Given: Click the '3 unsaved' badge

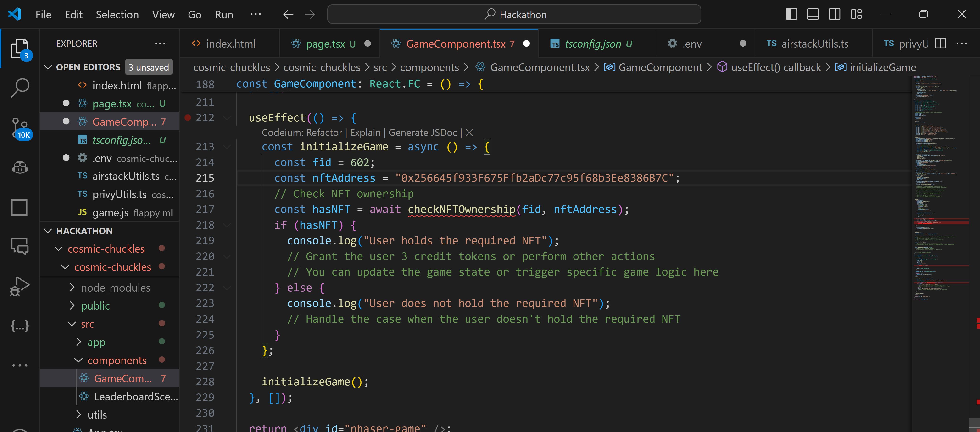Looking at the screenshot, I should [149, 67].
